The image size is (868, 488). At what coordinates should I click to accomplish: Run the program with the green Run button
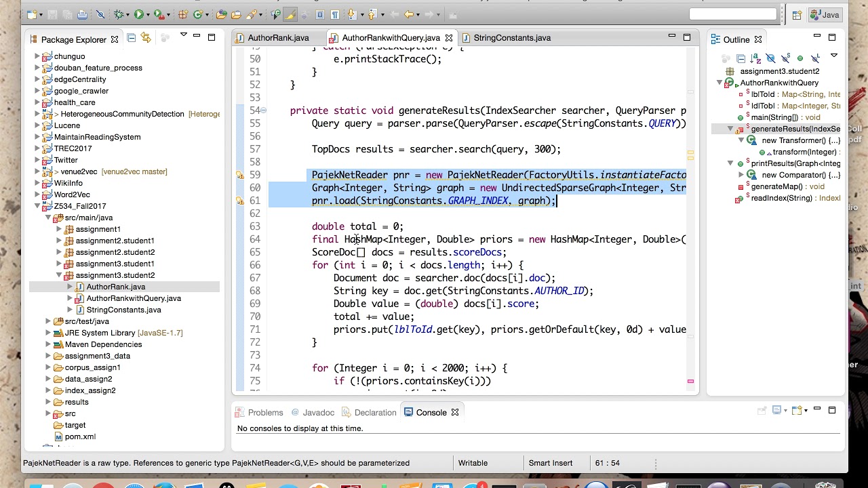pyautogui.click(x=139, y=14)
